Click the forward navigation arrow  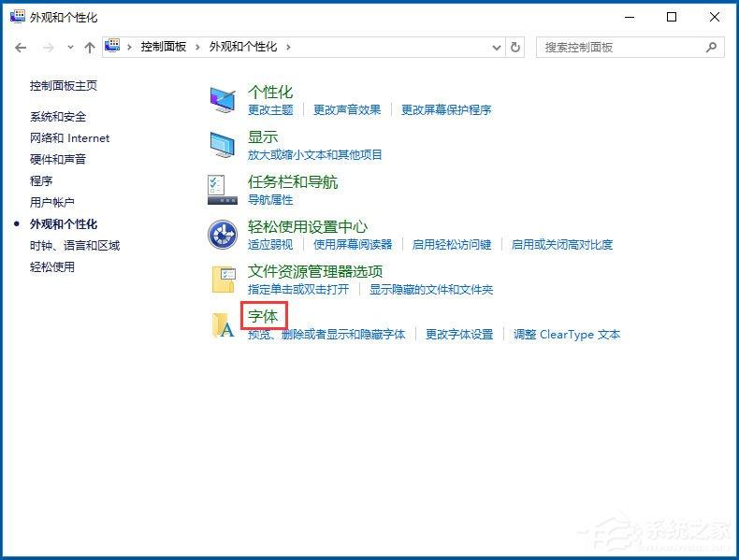click(48, 48)
